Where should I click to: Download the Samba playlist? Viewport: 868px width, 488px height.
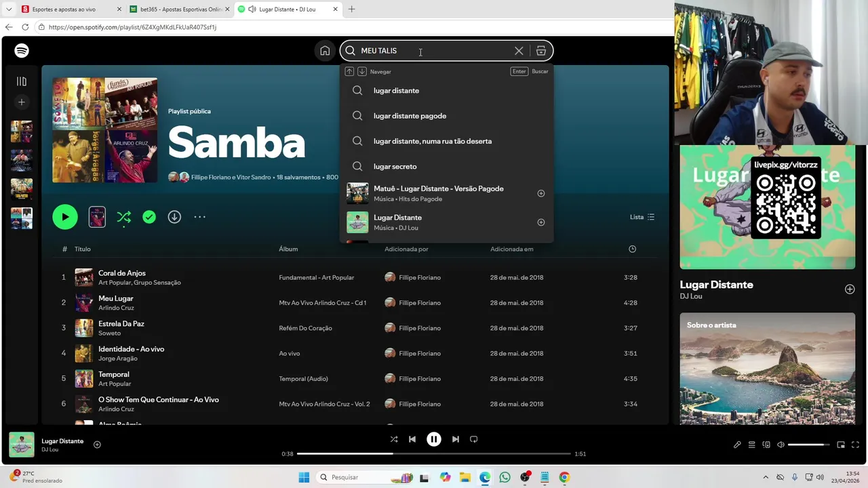pos(174,217)
